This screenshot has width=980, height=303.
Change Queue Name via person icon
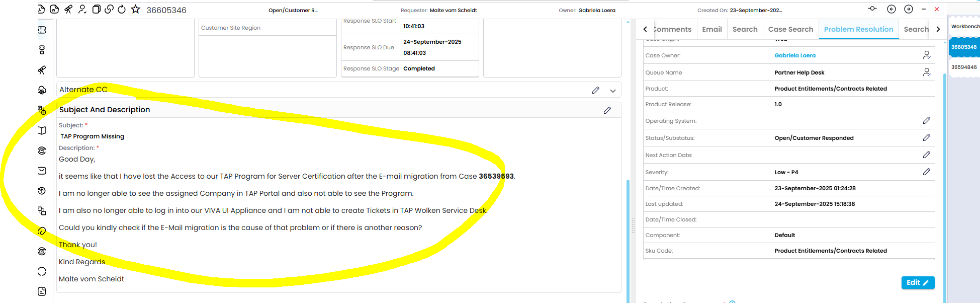pyautogui.click(x=927, y=72)
